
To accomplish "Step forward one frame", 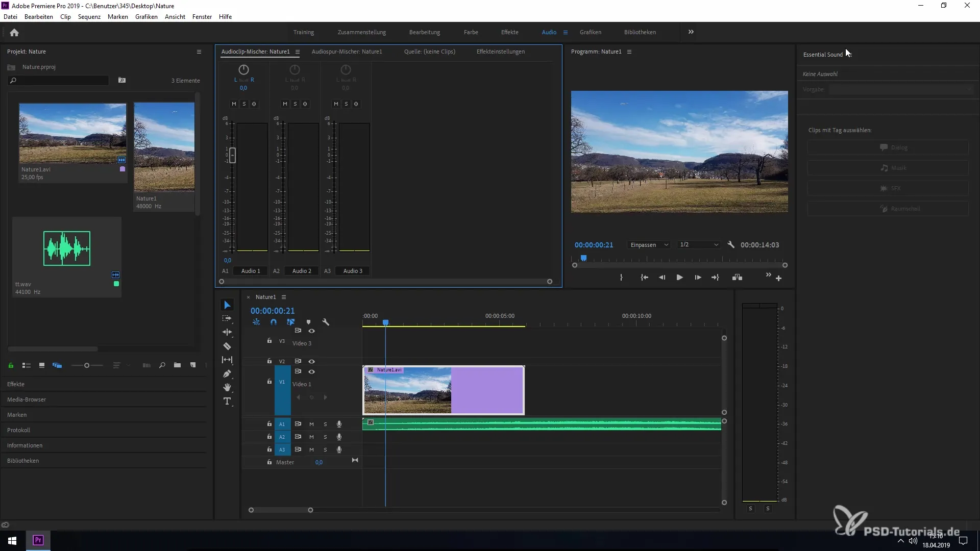I will point(698,278).
